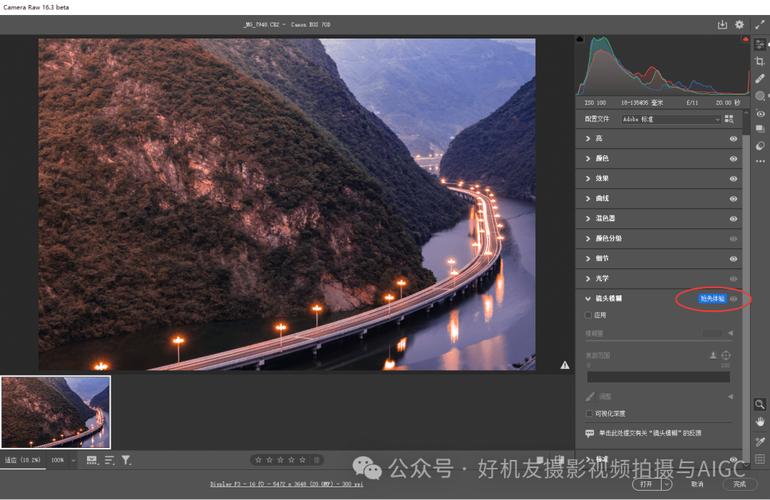The width and height of the screenshot is (770, 500).
Task: Expand the 颜色分级 panel
Action: tap(588, 239)
